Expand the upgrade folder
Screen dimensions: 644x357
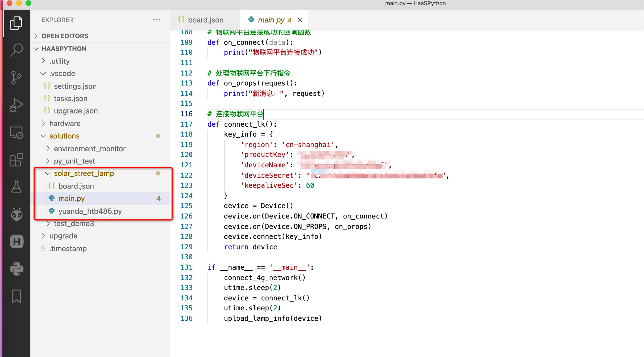click(100, 236)
